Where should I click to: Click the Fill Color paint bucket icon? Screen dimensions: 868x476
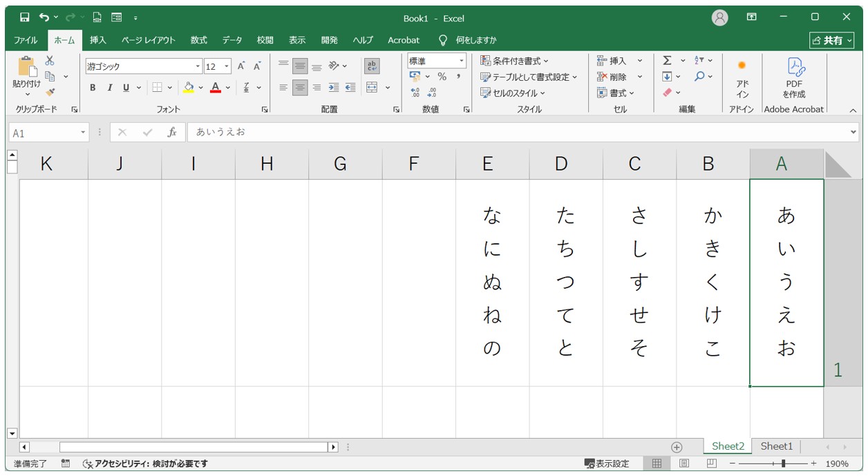click(x=188, y=88)
